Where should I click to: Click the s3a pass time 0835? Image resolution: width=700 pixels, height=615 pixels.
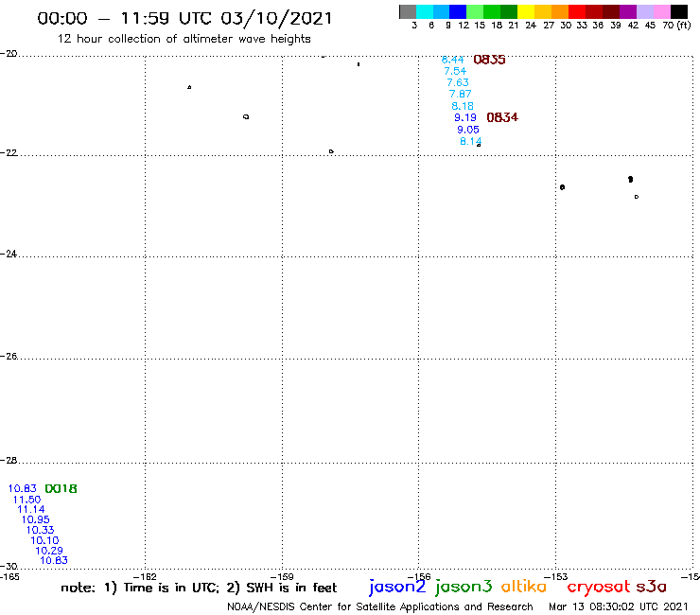489,60
